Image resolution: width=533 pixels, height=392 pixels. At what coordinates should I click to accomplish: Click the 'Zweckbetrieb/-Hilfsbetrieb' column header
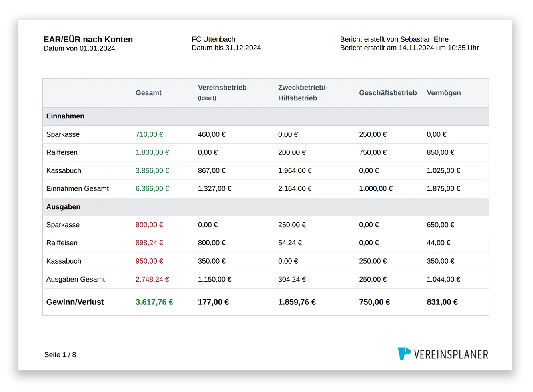point(303,93)
